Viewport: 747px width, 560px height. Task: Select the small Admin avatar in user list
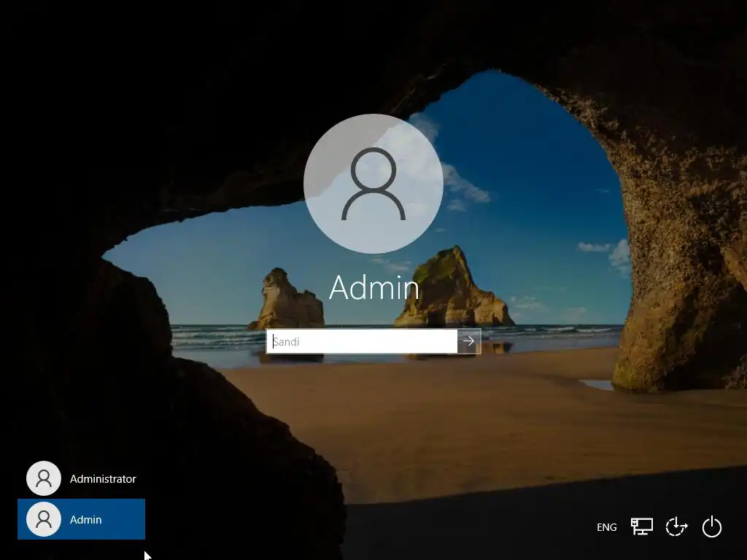(44, 519)
